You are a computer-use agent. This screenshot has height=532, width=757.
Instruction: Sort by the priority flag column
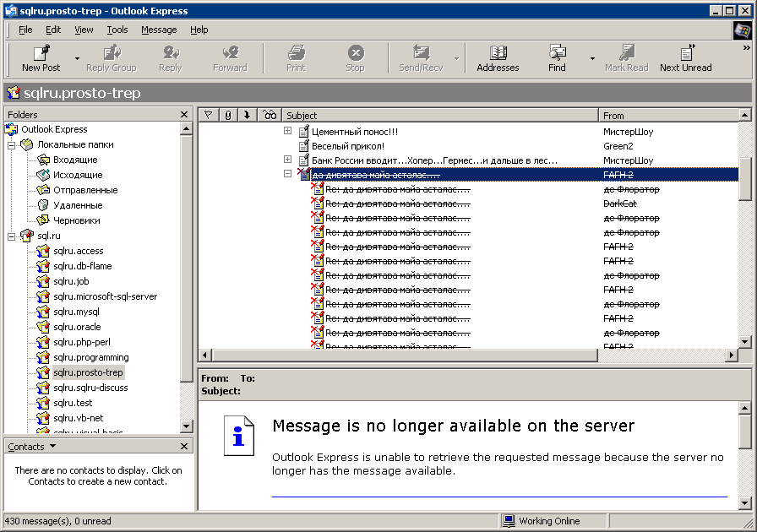209,115
